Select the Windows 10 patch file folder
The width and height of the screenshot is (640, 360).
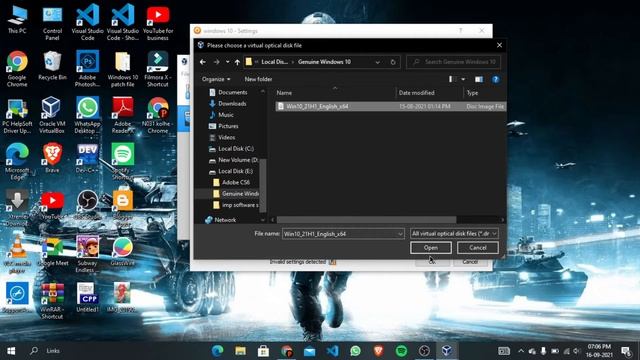pos(122,69)
